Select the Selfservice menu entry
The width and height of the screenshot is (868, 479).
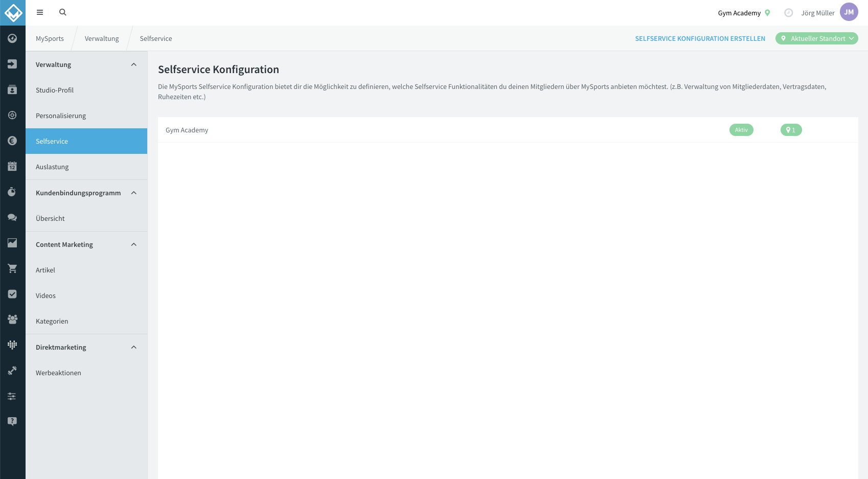(x=86, y=141)
